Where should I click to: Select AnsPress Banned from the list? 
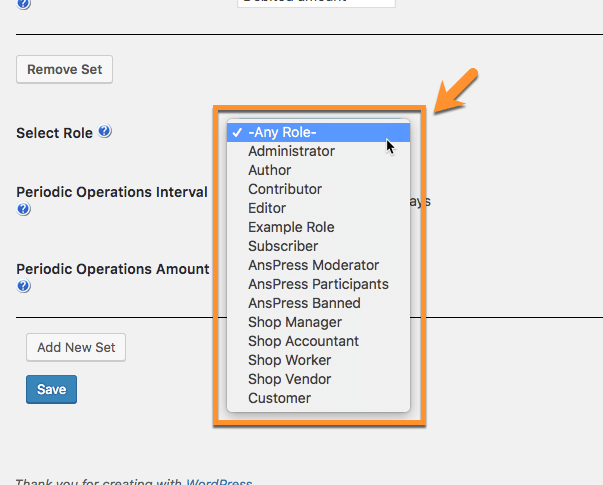304,303
